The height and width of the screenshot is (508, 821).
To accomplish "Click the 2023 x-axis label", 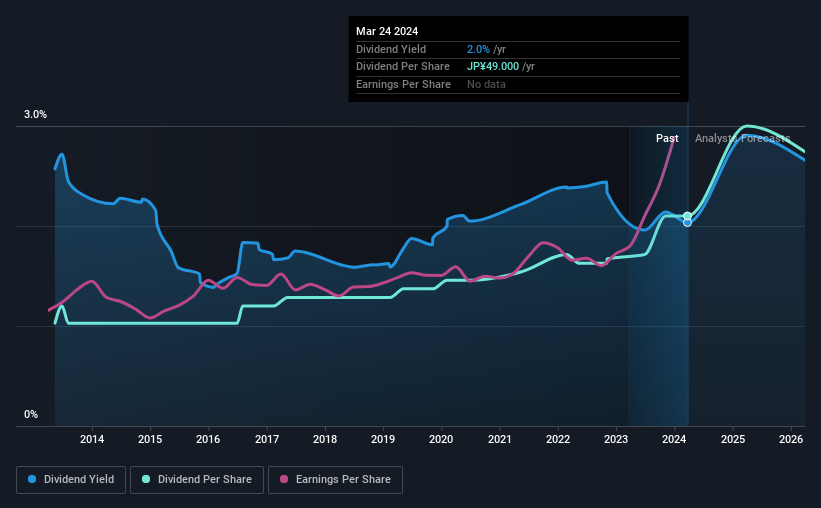I will coord(616,439).
